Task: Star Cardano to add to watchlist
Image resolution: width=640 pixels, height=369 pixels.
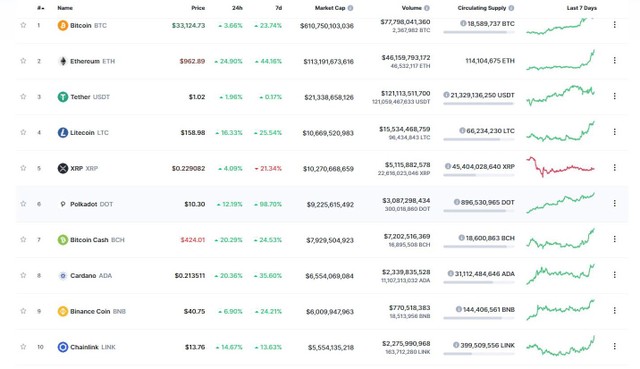Action: [x=23, y=275]
